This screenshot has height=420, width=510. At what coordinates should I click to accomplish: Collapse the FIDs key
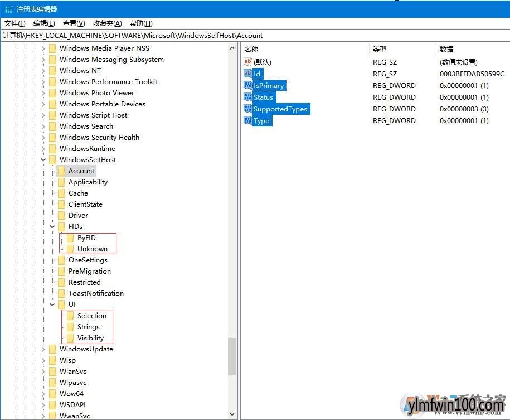click(52, 227)
